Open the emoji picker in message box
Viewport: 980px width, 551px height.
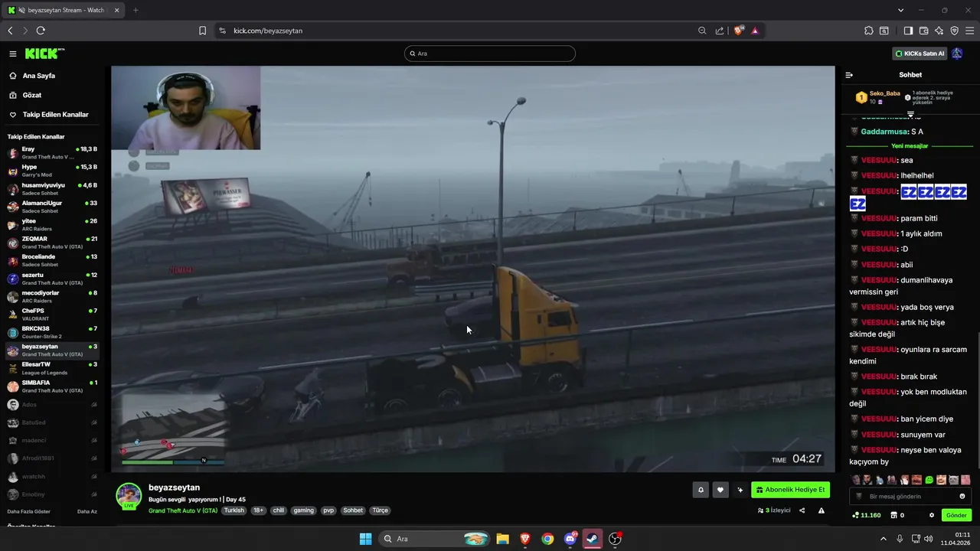click(962, 496)
